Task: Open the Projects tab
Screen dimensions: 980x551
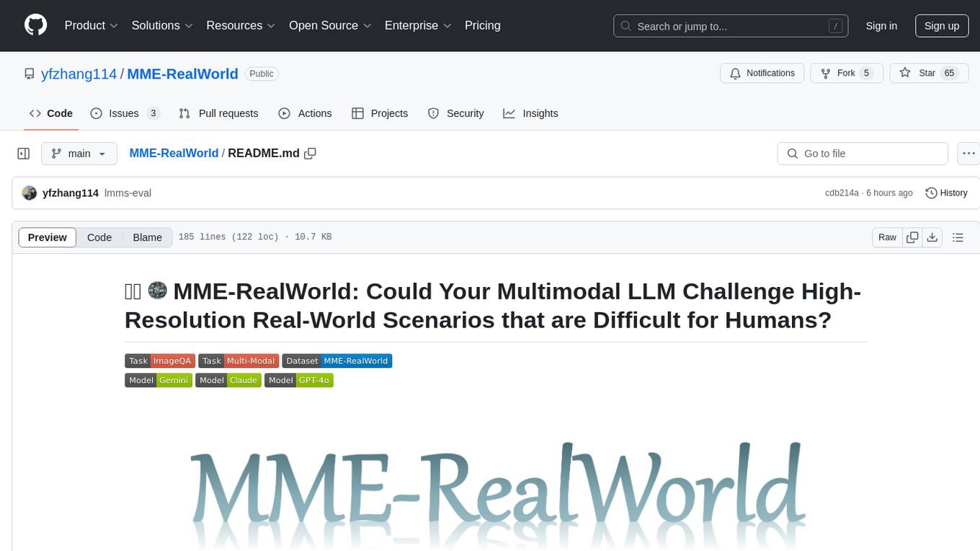Action: 380,113
